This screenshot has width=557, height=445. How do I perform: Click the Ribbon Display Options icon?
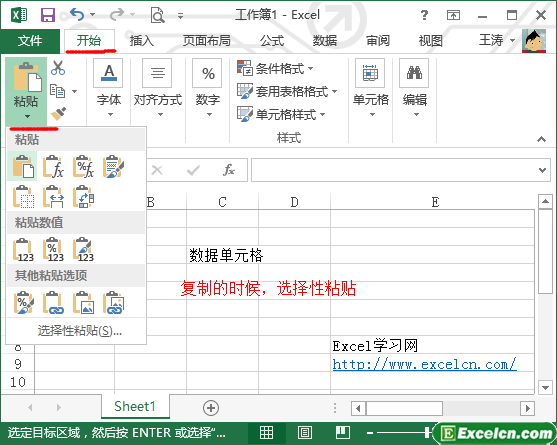[x=453, y=15]
